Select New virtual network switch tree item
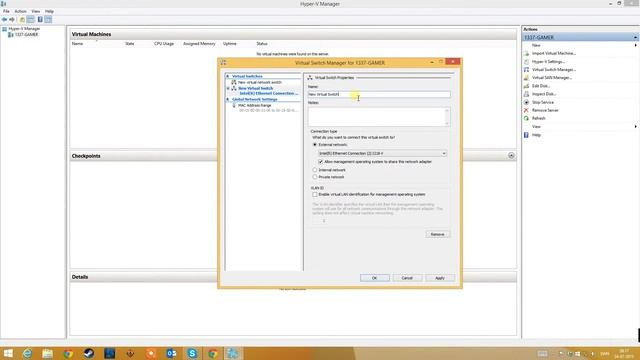The width and height of the screenshot is (640, 360). click(260, 82)
